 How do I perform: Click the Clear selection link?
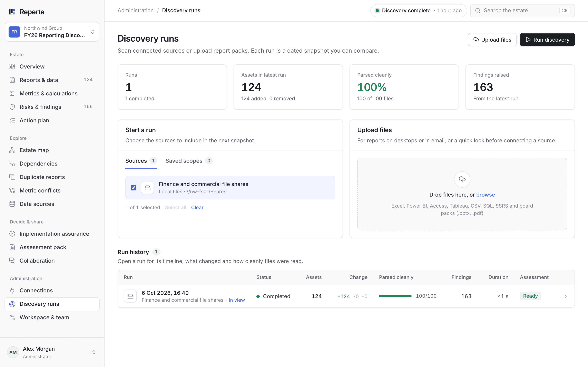point(197,208)
